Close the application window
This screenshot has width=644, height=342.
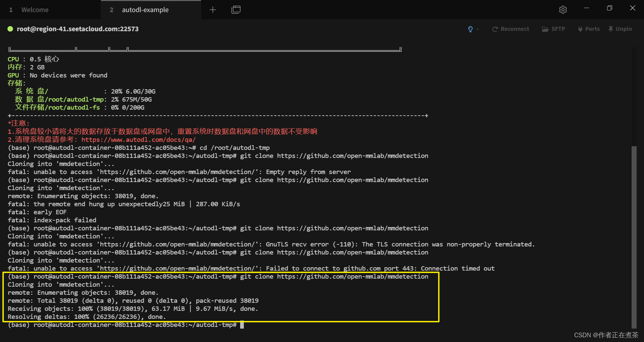[x=633, y=8]
